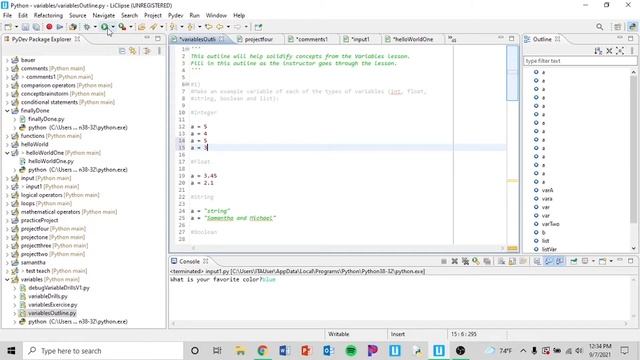This screenshot has width=640, height=360.
Task: Collapse the variables project
Action: [x=7, y=280]
